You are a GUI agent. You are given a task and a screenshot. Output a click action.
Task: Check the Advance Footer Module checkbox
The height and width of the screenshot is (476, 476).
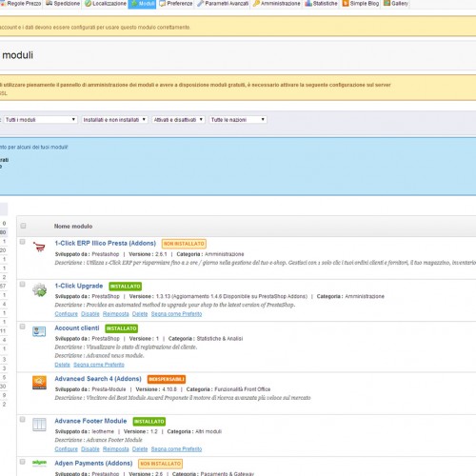click(x=23, y=419)
